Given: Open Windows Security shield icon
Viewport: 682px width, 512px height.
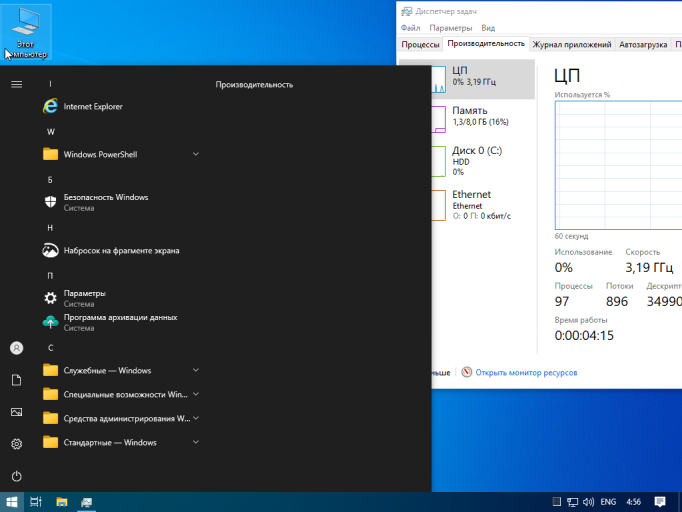Looking at the screenshot, I should point(50,202).
